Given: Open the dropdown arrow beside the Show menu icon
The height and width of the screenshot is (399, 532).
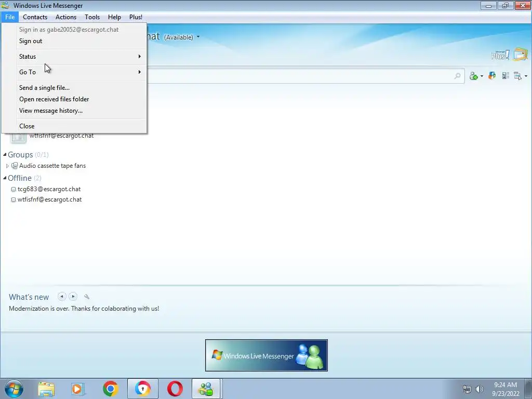Looking at the screenshot, I should pyautogui.click(x=526, y=76).
